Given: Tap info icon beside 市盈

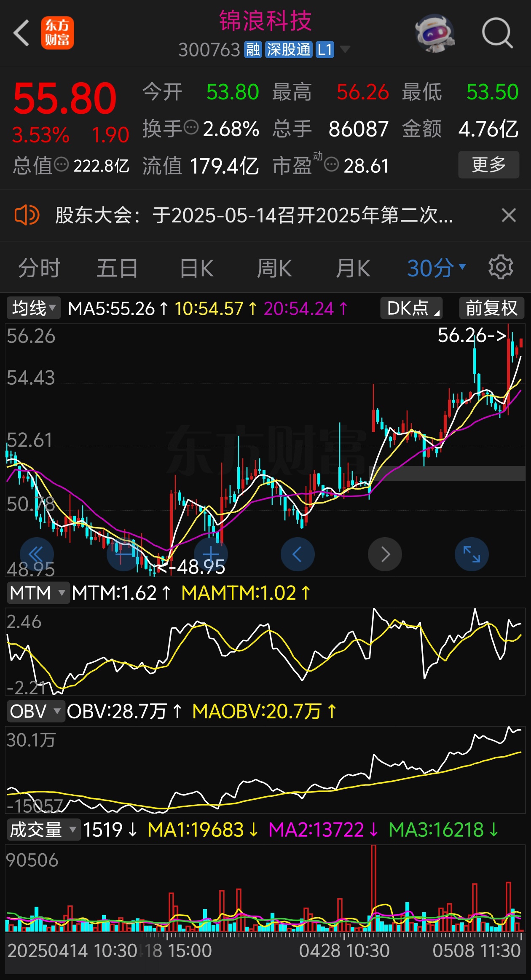Looking at the screenshot, I should pyautogui.click(x=332, y=164).
